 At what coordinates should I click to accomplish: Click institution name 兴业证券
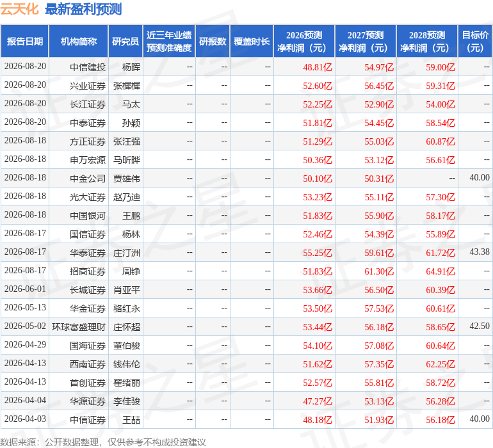88,86
